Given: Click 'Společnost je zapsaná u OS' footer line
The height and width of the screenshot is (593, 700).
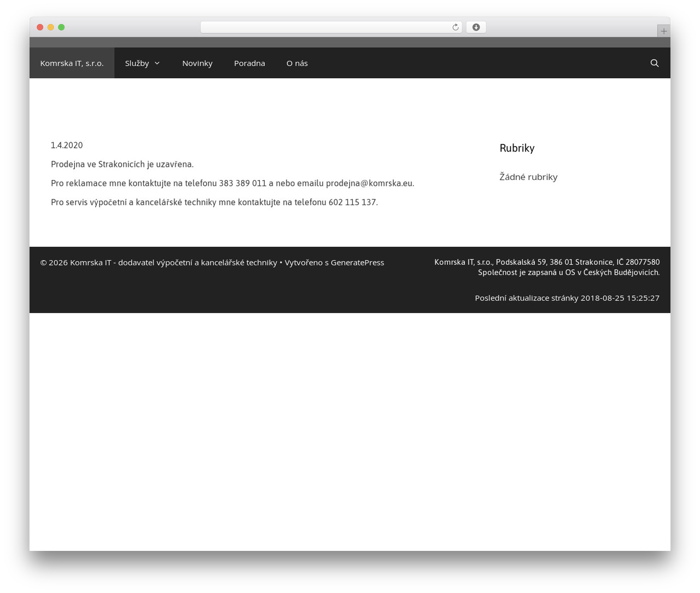Looking at the screenshot, I should click(x=569, y=272).
